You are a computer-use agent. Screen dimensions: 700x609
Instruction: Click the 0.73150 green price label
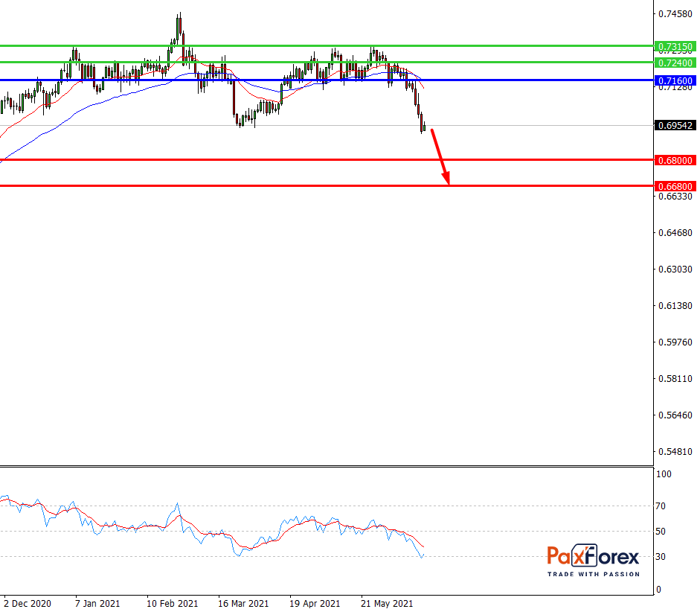[675, 46]
